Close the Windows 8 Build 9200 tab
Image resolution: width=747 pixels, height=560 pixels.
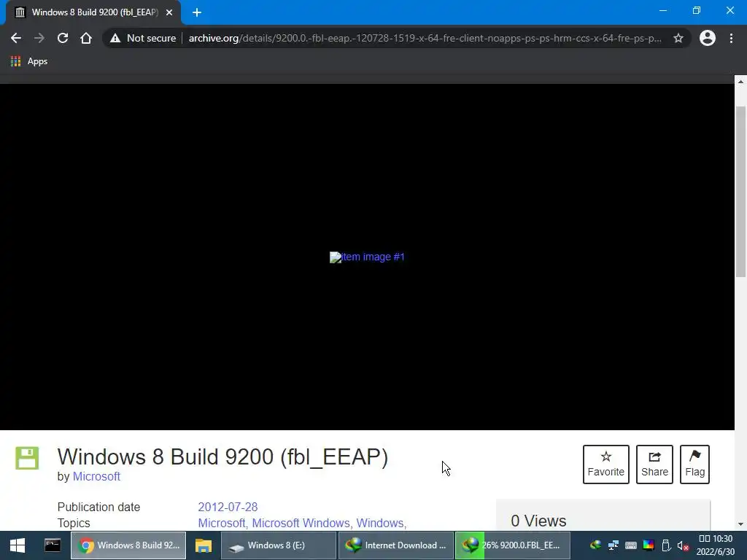pos(169,12)
